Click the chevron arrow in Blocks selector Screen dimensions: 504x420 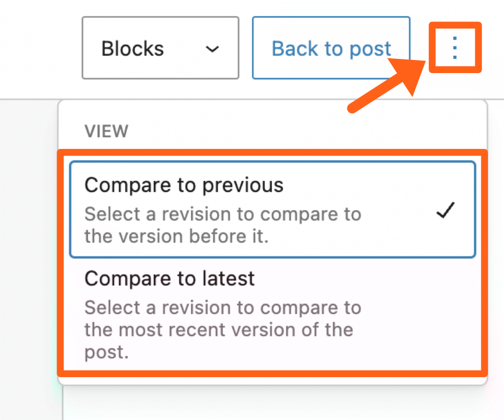[212, 49]
